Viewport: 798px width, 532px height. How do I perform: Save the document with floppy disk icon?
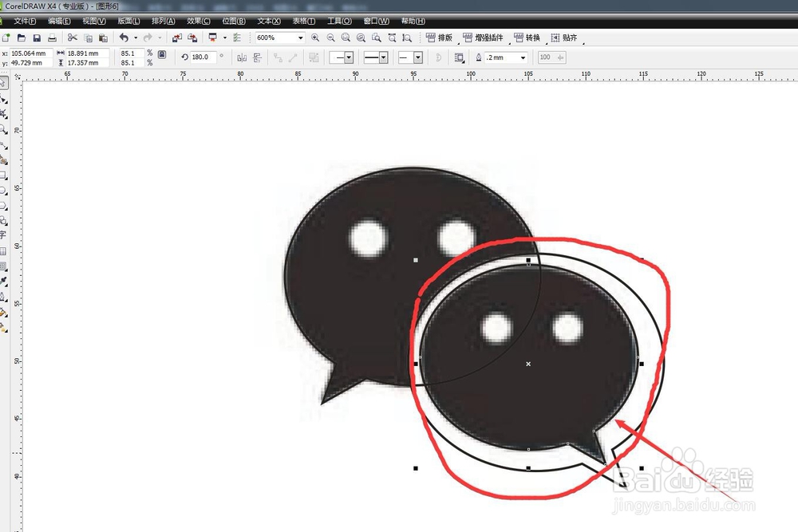[37, 37]
